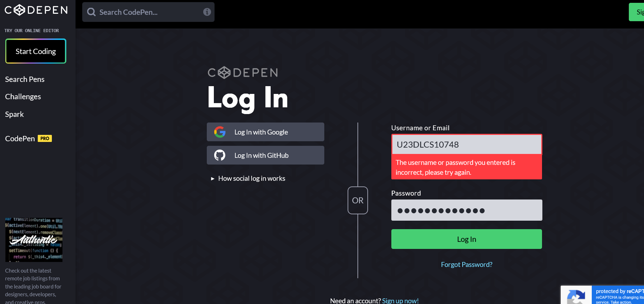Screen dimensions: 644x304
Task: Follow the Sign up now! link
Action: 400,300
